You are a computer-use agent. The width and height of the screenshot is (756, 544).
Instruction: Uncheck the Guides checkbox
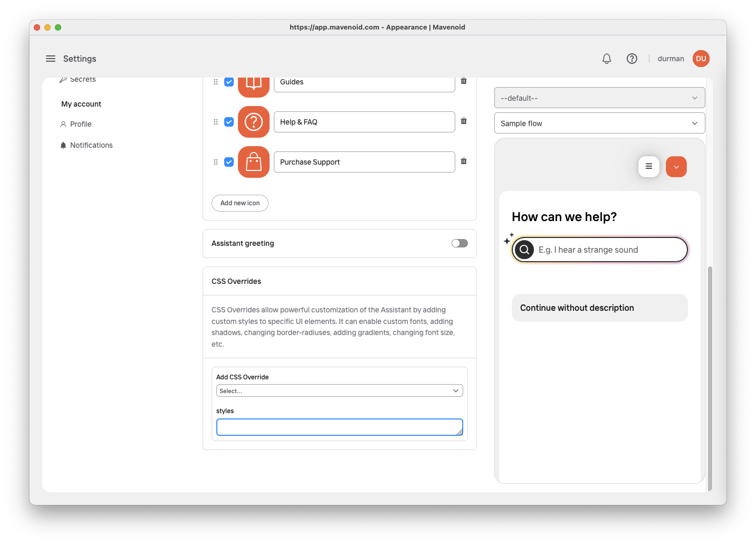pos(229,82)
